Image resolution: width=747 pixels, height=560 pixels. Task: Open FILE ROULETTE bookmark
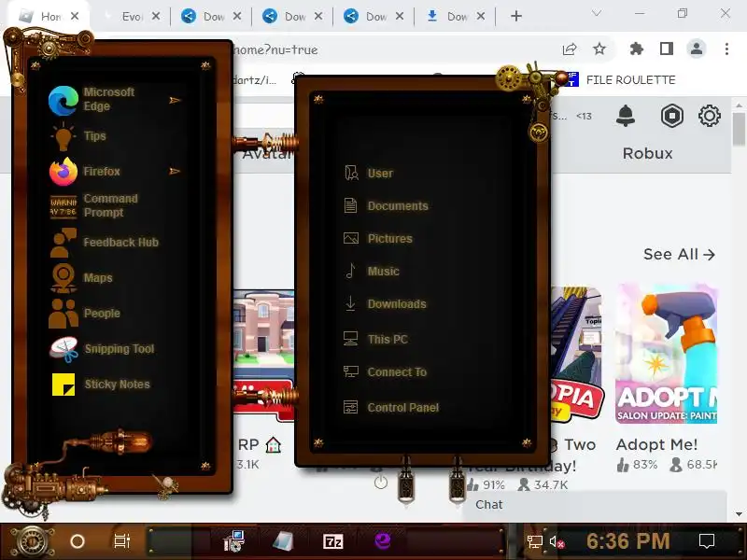click(x=622, y=79)
